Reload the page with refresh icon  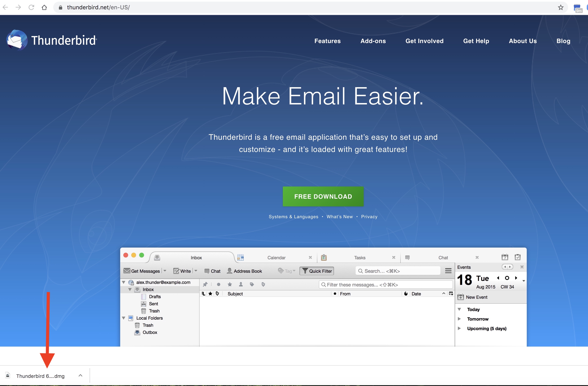(x=31, y=7)
